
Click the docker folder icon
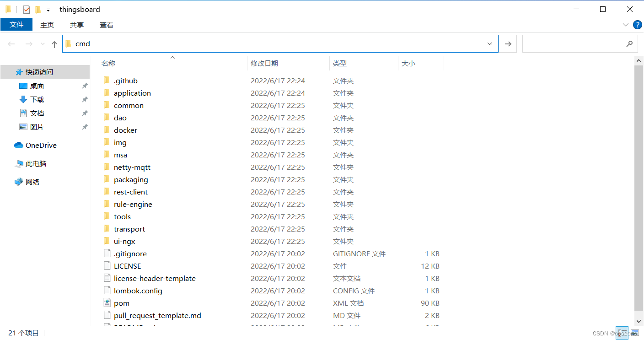coord(107,130)
